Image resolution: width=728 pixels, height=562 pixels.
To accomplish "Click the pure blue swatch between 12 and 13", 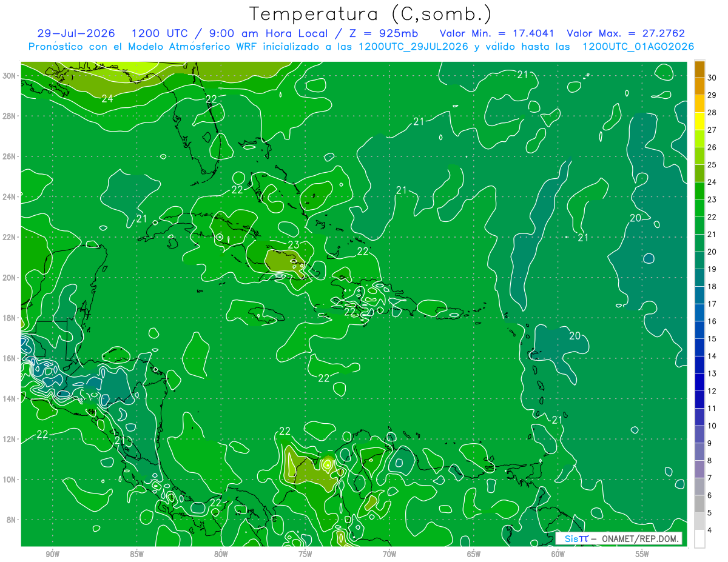I will pyautogui.click(x=700, y=383).
